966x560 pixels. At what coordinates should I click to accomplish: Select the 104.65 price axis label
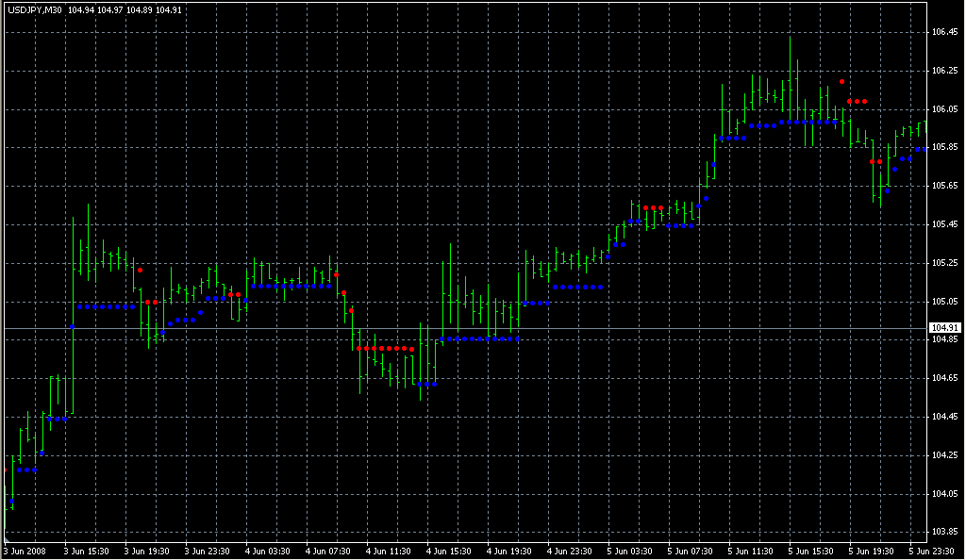point(944,378)
